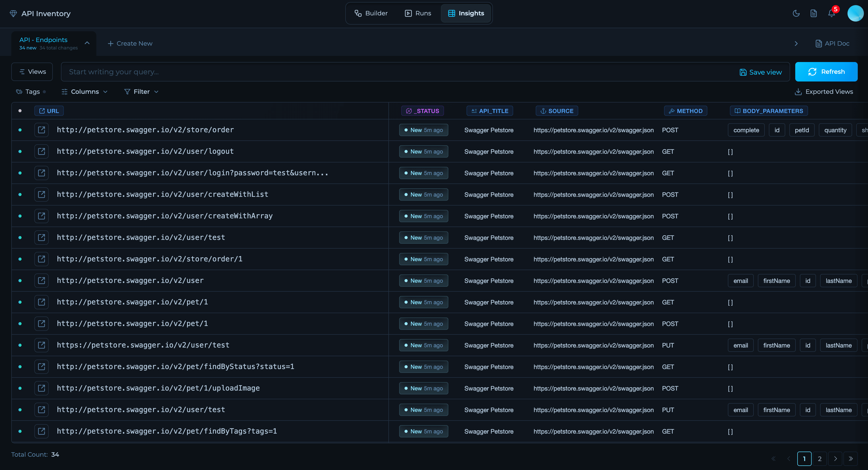Image resolution: width=868 pixels, height=470 pixels.
Task: Open external link icon for store/order row
Action: point(42,130)
